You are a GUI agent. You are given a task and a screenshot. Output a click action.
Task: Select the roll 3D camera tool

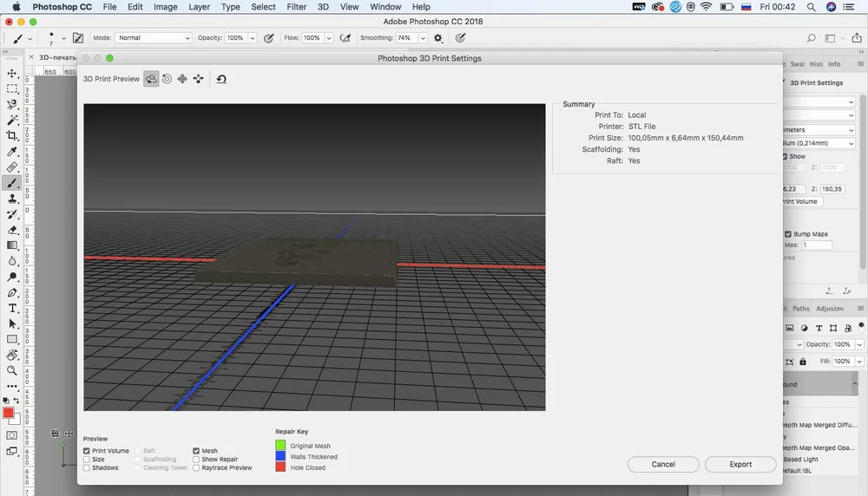click(167, 79)
